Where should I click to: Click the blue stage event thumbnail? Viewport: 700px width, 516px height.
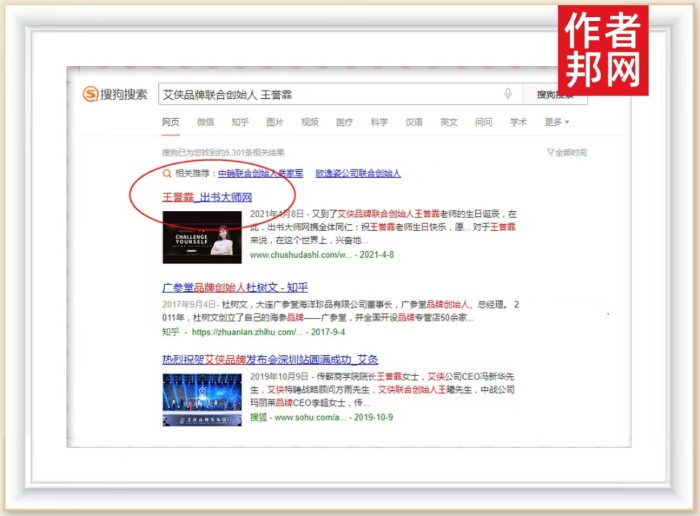(x=201, y=399)
